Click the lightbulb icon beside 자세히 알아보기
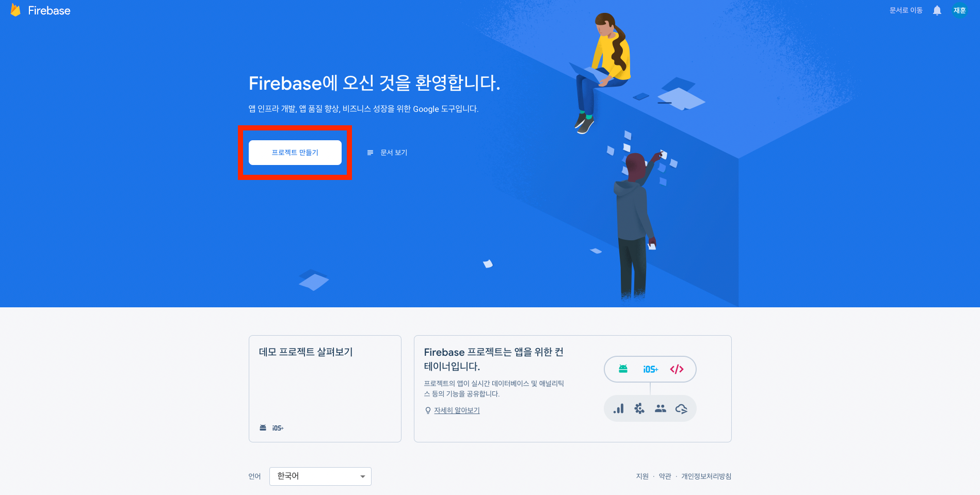 click(x=428, y=410)
